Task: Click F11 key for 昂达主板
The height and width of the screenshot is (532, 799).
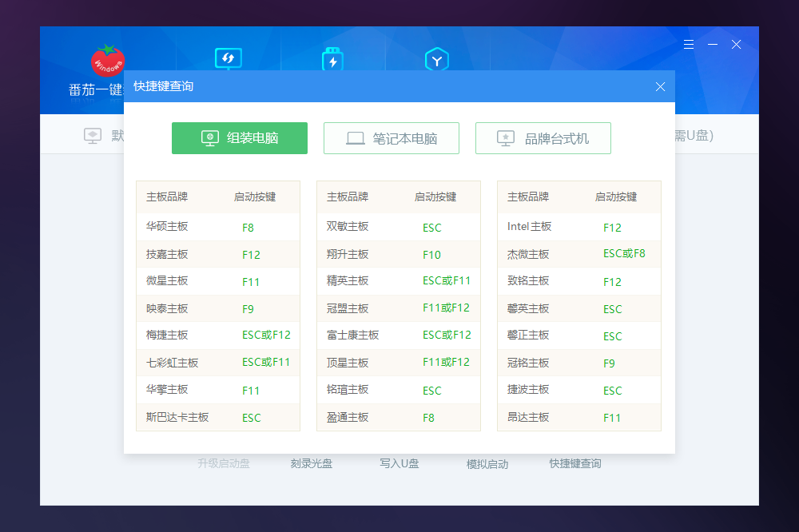Action: tap(612, 418)
